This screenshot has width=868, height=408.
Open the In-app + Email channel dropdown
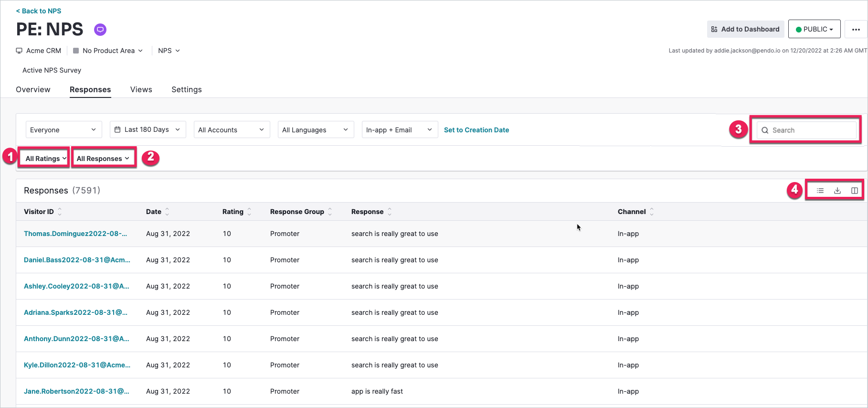[400, 129]
